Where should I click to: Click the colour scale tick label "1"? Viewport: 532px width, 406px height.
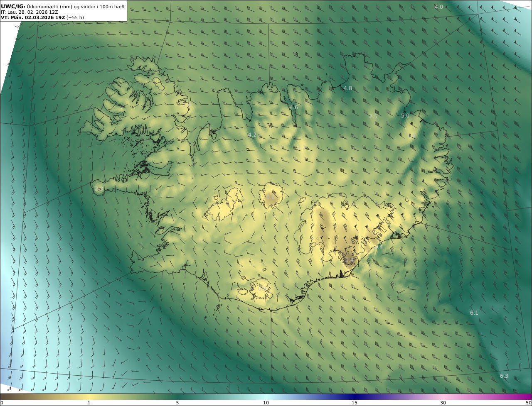click(x=89, y=403)
